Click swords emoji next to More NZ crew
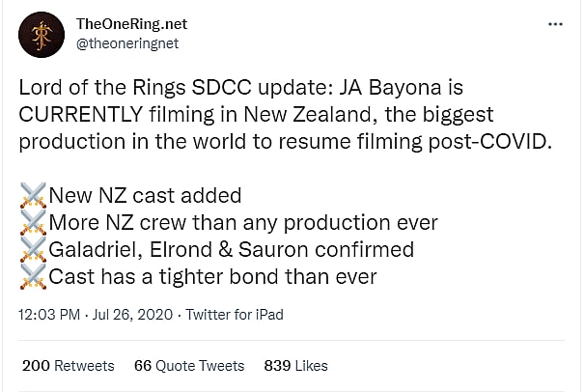This screenshot has width=585, height=392. (x=33, y=223)
